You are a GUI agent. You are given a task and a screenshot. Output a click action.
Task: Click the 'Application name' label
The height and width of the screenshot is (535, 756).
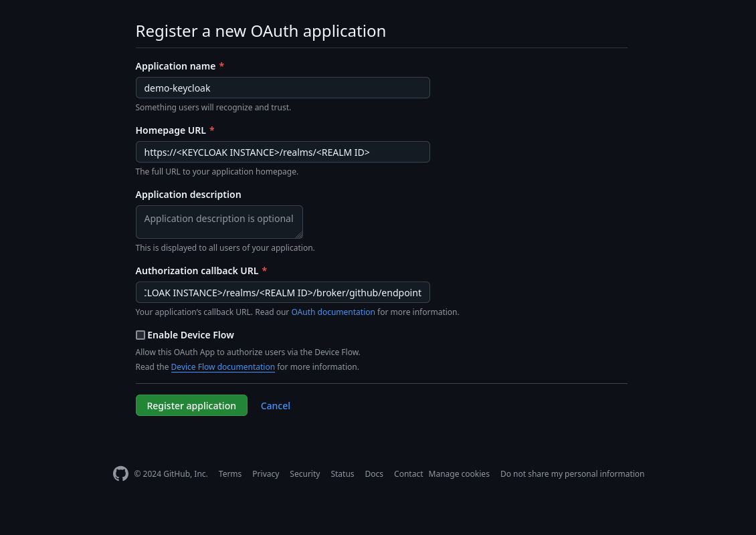click(x=175, y=66)
